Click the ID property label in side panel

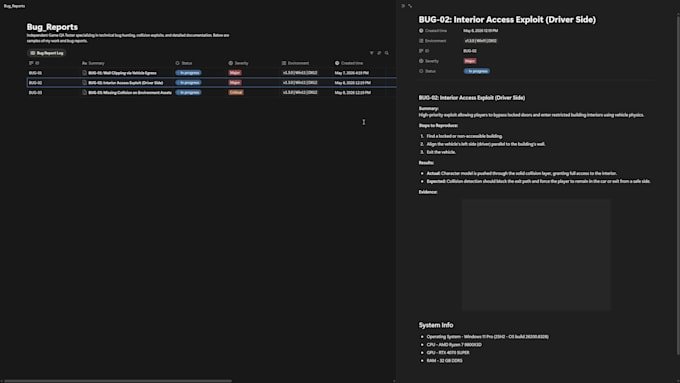coord(424,51)
